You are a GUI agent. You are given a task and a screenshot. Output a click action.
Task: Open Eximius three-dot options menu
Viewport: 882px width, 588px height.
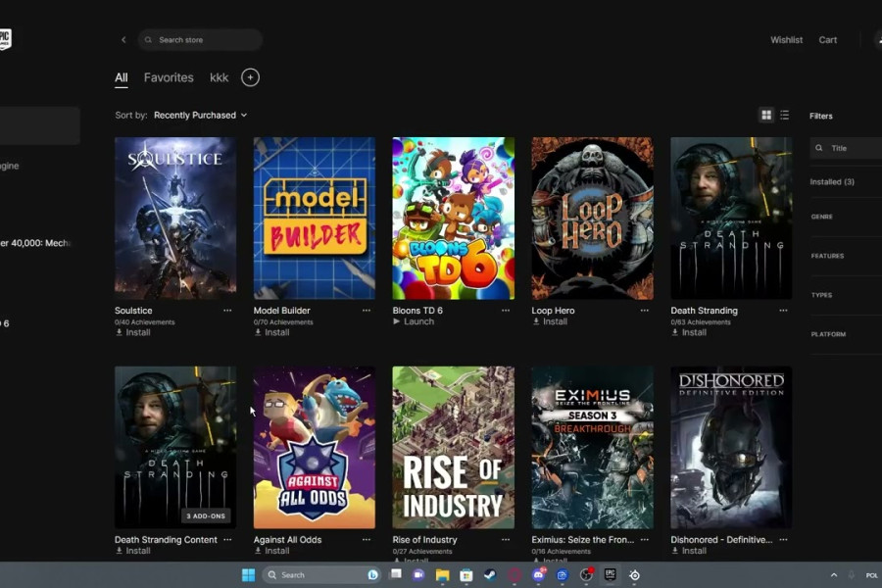click(644, 540)
